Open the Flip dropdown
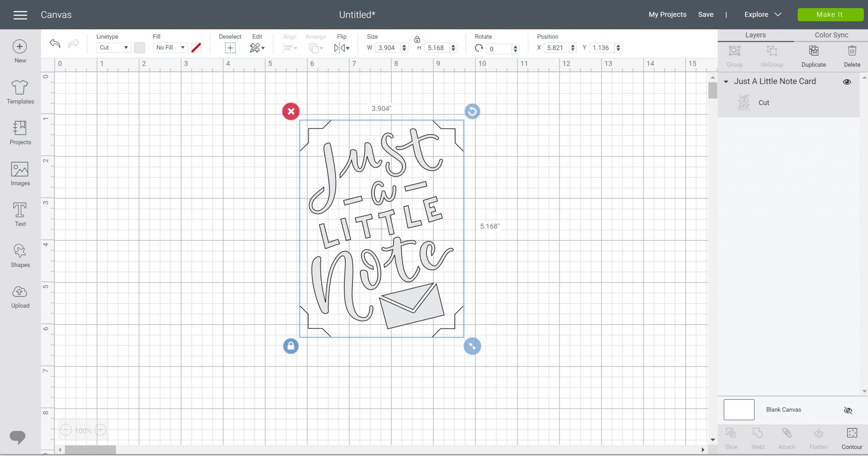This screenshot has height=456, width=868. (x=342, y=48)
